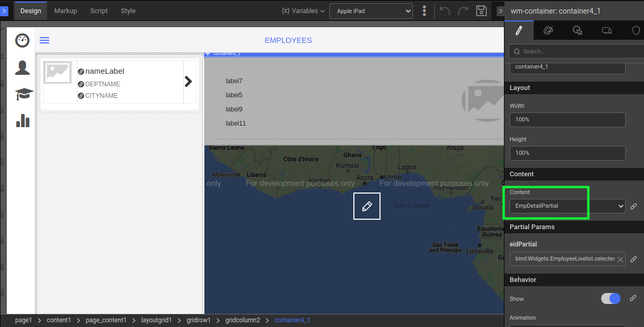The image size is (644, 327).
Task: Toggle the Show switch under Behavior
Action: click(x=611, y=299)
